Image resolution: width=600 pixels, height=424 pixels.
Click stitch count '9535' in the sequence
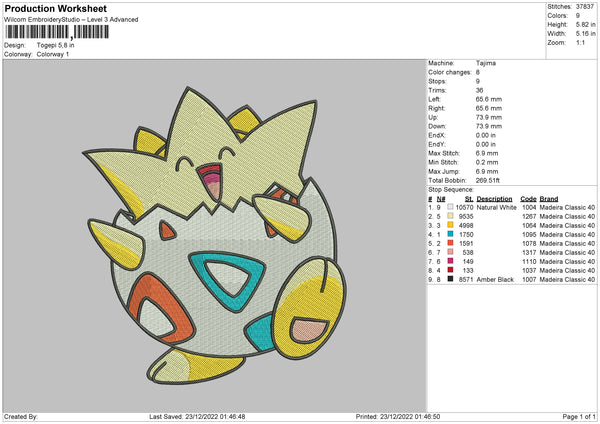(466, 217)
